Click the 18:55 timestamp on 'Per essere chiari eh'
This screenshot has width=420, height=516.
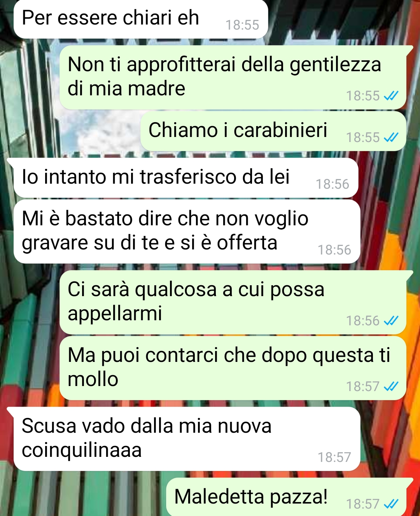[x=242, y=25]
